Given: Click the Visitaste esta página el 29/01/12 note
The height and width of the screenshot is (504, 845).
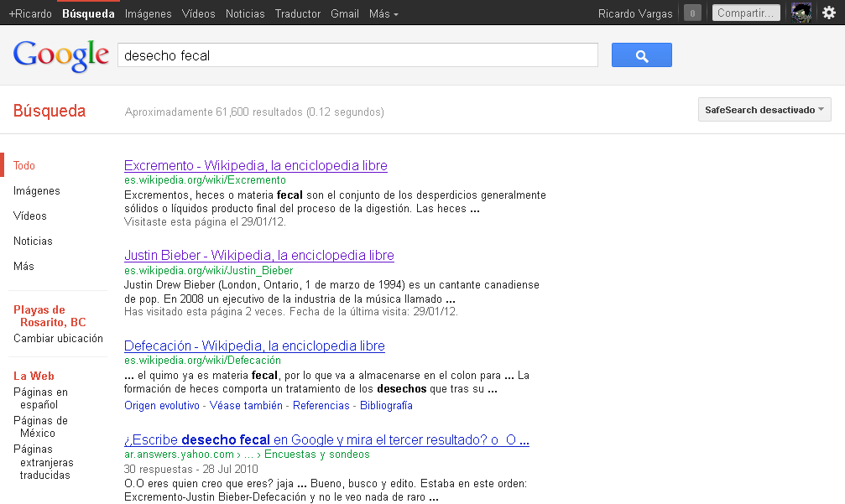Looking at the screenshot, I should pos(205,222).
